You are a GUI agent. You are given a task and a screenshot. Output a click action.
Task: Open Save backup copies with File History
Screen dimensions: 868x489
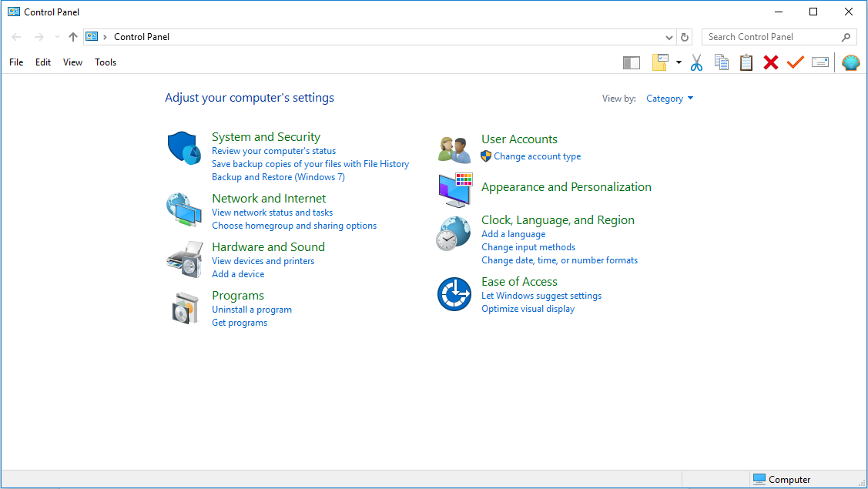click(x=310, y=164)
